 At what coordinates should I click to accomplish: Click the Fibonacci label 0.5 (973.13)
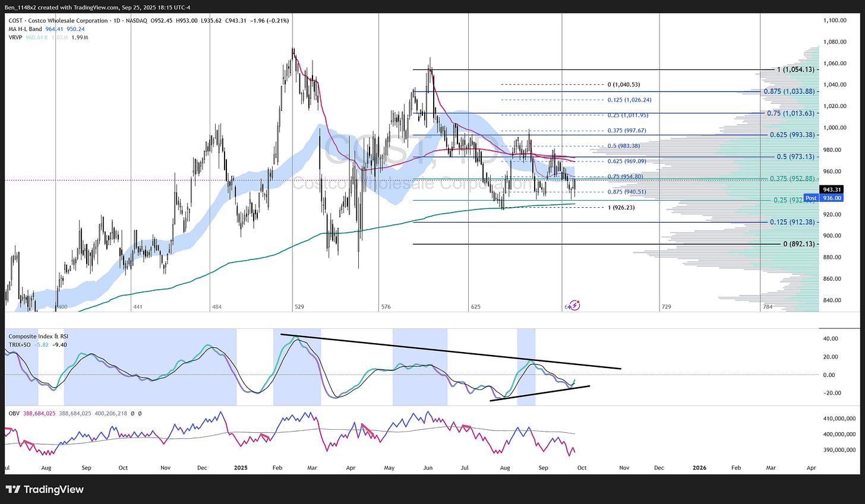(795, 157)
